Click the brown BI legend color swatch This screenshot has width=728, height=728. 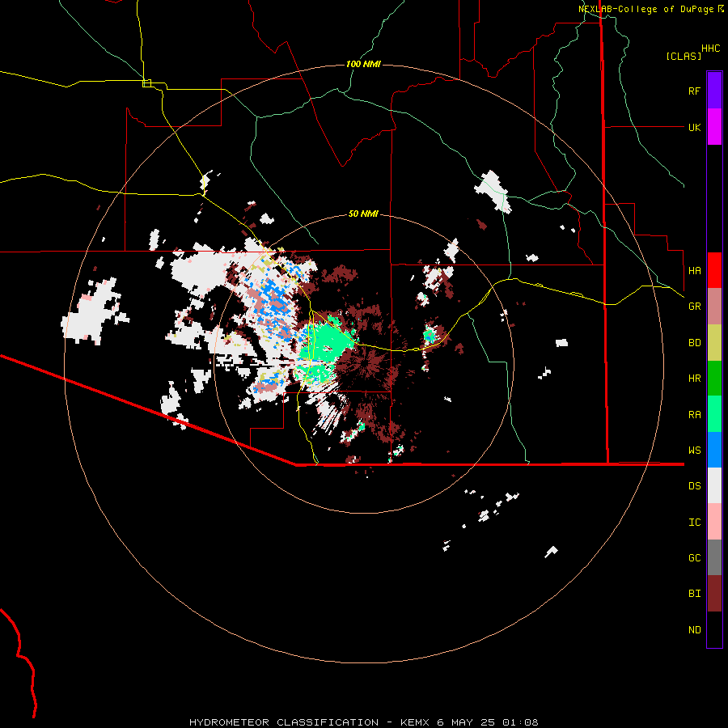(714, 594)
